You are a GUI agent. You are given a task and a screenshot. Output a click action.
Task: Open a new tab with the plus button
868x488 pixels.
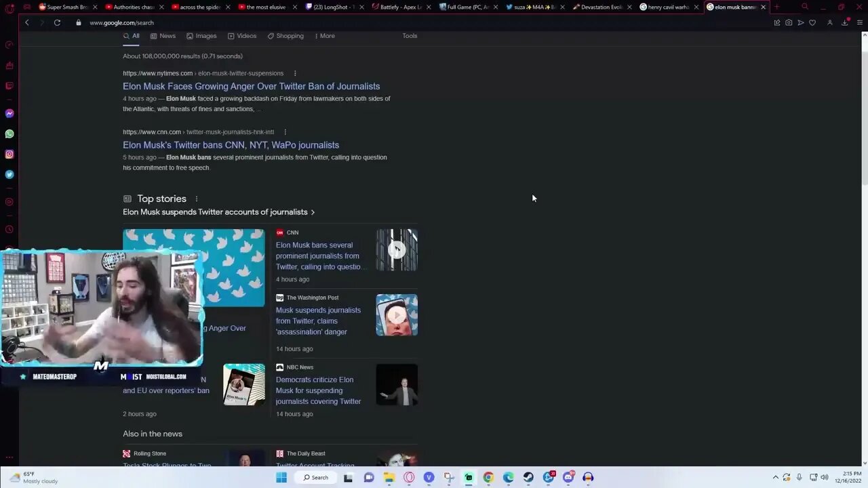tap(776, 7)
